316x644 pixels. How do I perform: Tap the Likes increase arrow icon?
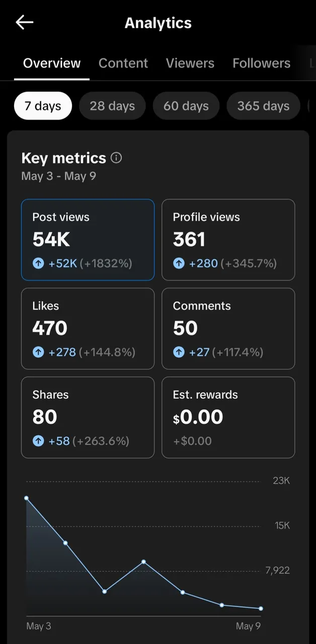coord(38,352)
